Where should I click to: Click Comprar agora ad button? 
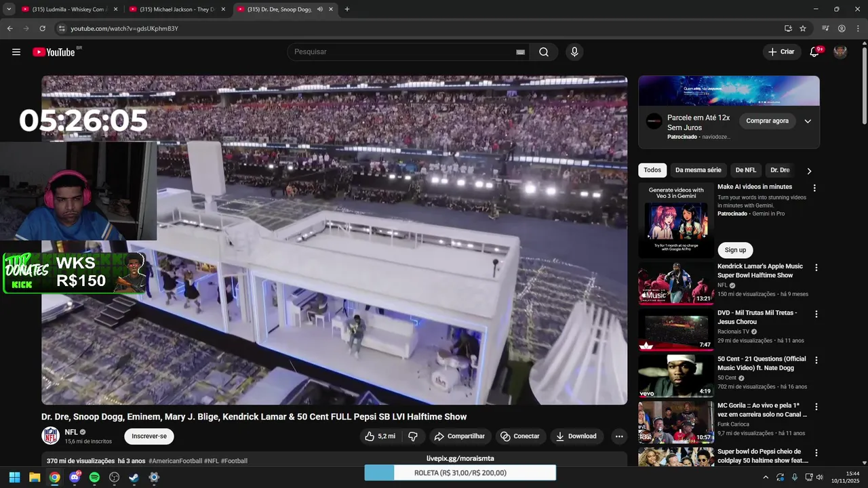click(768, 121)
